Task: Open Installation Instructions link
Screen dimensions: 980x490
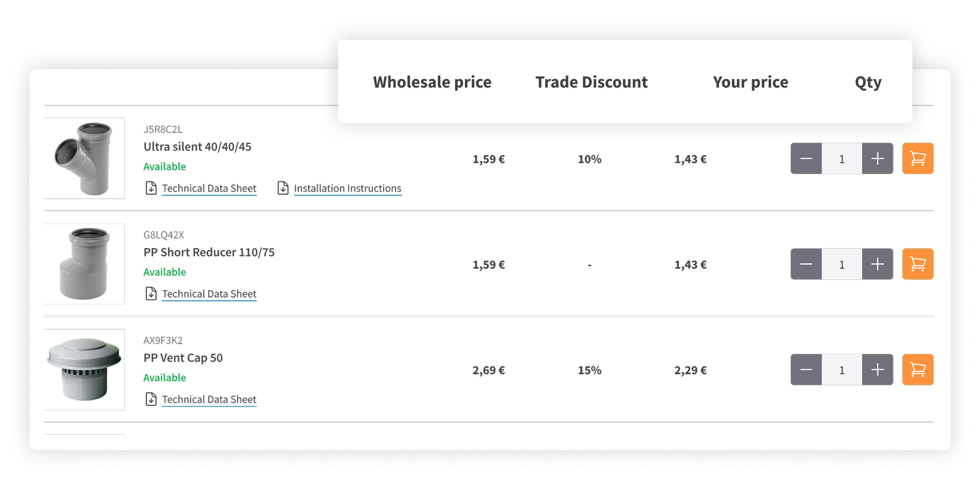Action: point(347,189)
